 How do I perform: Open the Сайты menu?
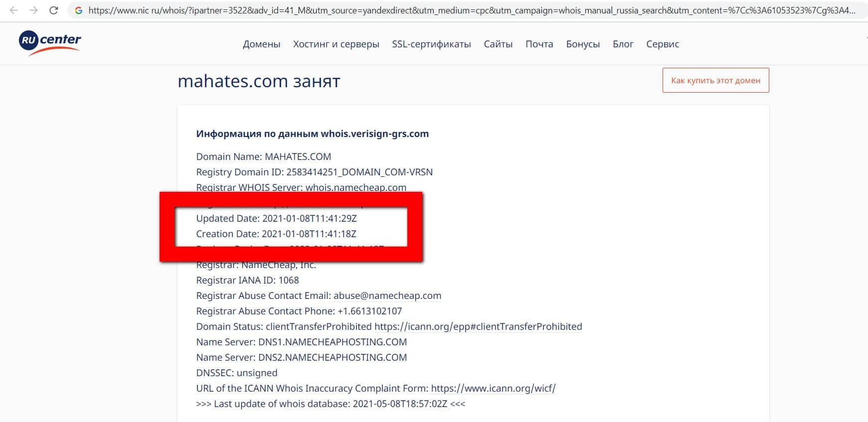498,44
